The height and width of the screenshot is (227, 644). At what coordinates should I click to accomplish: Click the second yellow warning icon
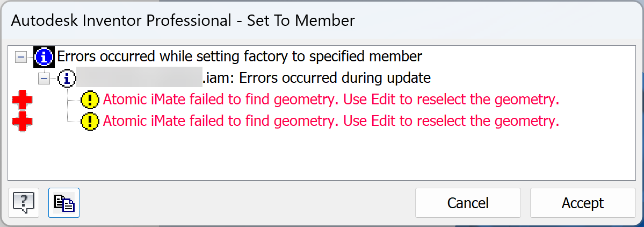[x=90, y=122]
